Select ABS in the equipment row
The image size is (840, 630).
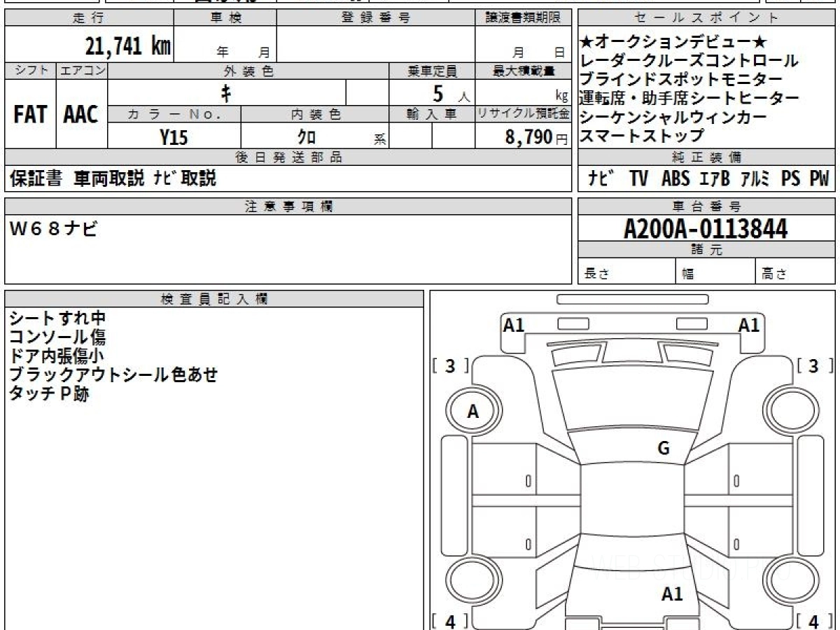[675, 179]
